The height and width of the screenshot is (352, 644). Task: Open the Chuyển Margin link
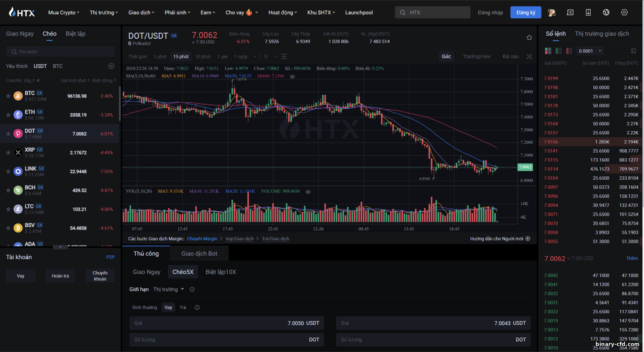(202, 239)
